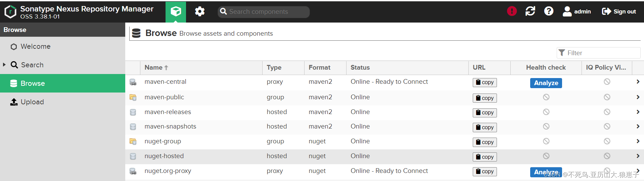Click the red system alert icon
Image resolution: width=644 pixels, height=181 pixels.
pos(512,11)
